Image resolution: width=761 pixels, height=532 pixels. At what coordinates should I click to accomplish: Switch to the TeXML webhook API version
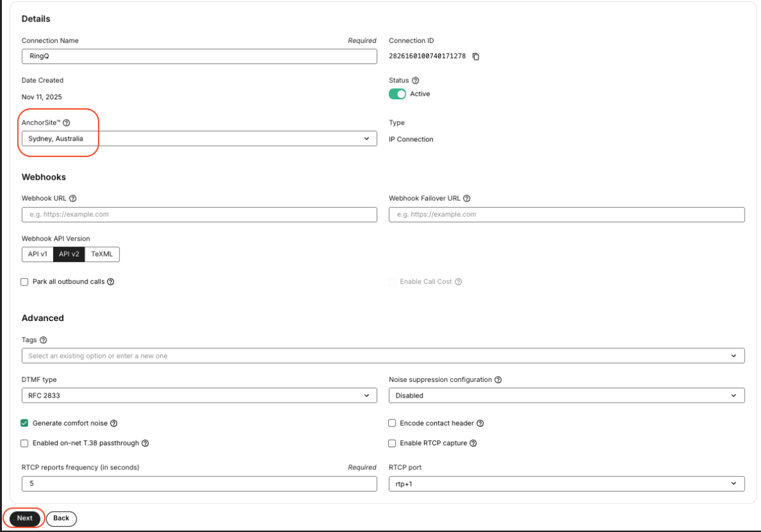102,254
